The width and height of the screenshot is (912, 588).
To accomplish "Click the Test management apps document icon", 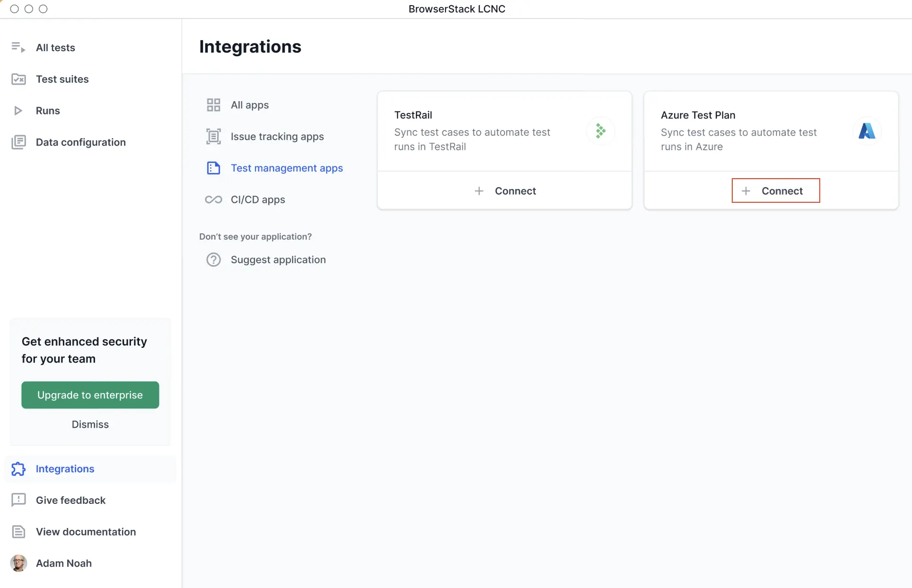I will pos(213,168).
